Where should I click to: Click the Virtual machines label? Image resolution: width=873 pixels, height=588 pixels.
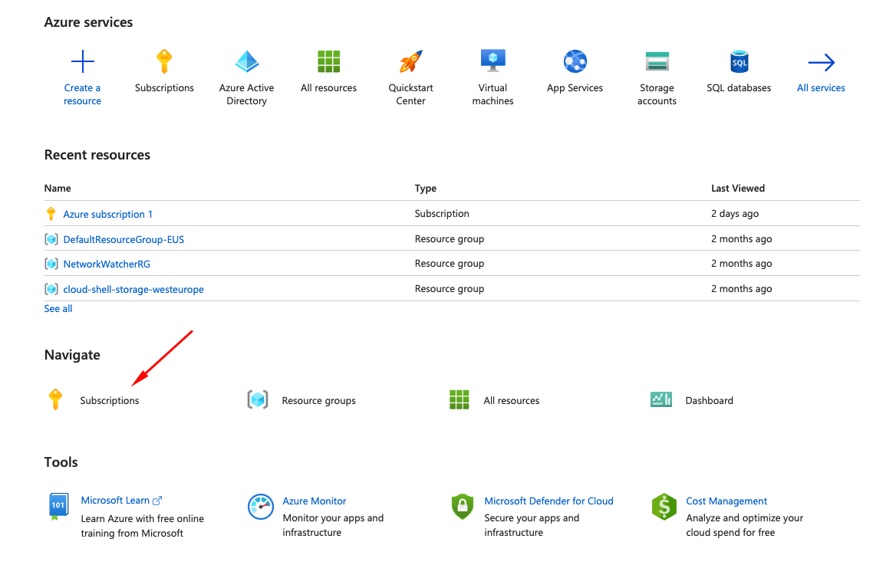tap(493, 94)
